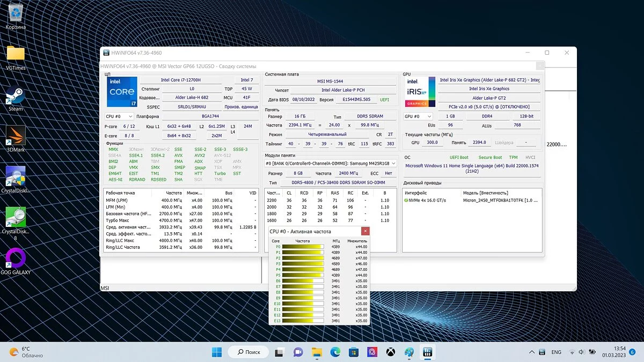Click the green NVMe drive status icon
This screenshot has width=644, height=362.
click(406, 200)
